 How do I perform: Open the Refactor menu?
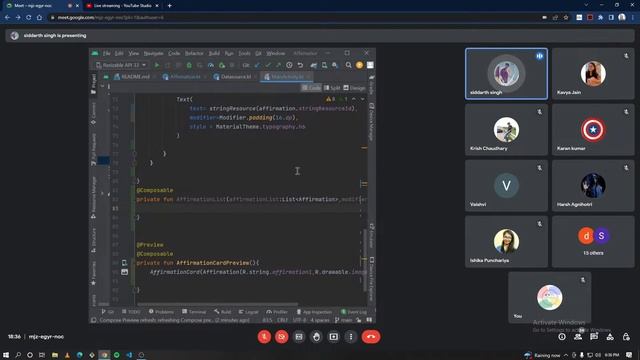click(194, 53)
